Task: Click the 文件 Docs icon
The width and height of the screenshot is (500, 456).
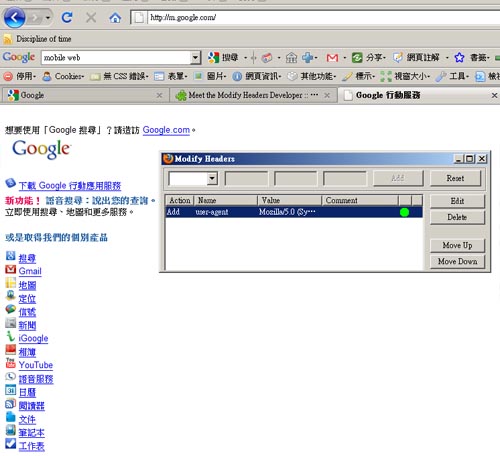Action: [11, 417]
